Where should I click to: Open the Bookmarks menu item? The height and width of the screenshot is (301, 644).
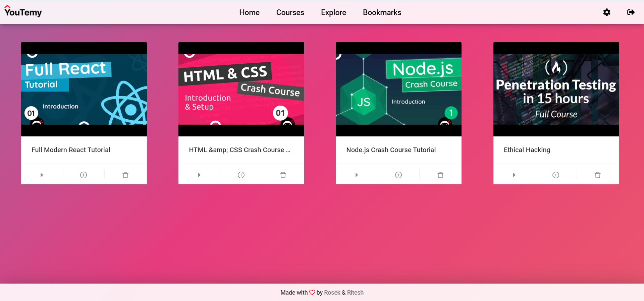[x=382, y=12]
